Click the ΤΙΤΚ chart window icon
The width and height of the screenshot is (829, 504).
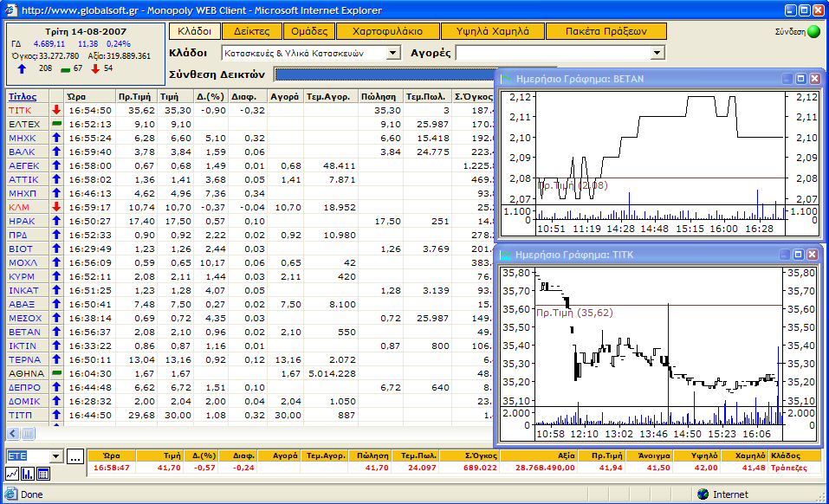pos(506,255)
